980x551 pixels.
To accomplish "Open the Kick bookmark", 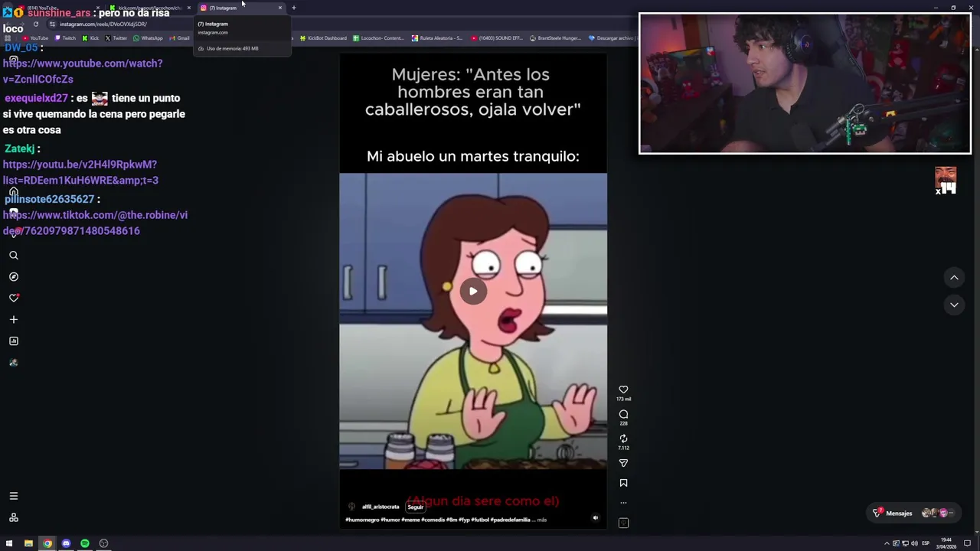I will (91, 37).
